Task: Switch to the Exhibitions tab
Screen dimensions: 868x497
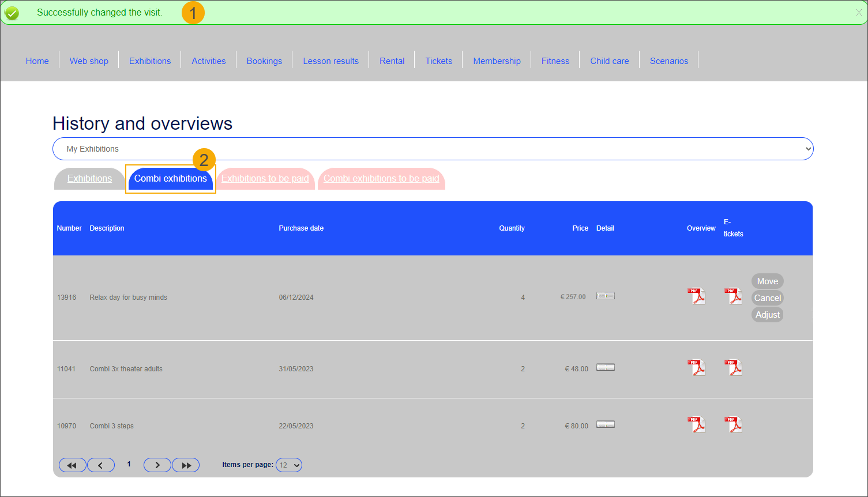Action: pyautogui.click(x=89, y=179)
